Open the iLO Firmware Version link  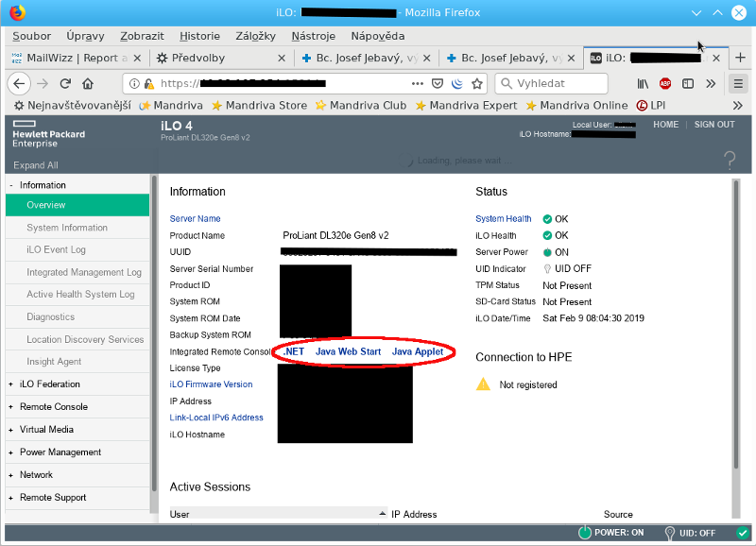211,384
